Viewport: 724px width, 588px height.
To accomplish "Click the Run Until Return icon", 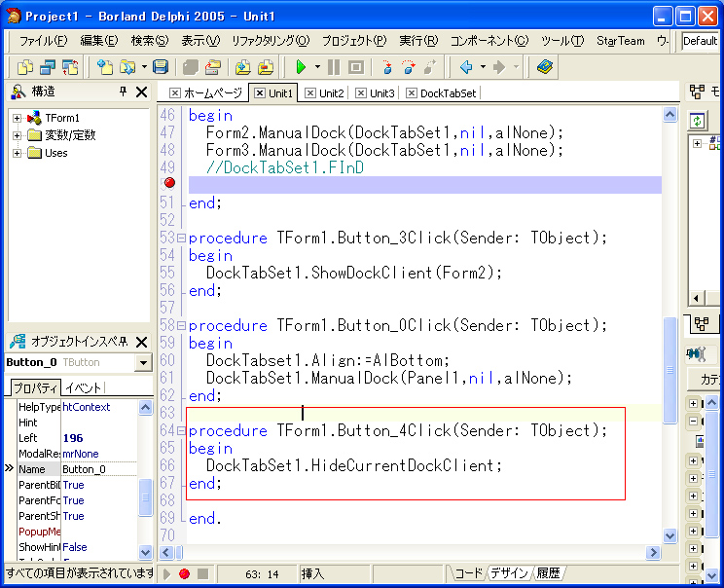I will 429,67.
